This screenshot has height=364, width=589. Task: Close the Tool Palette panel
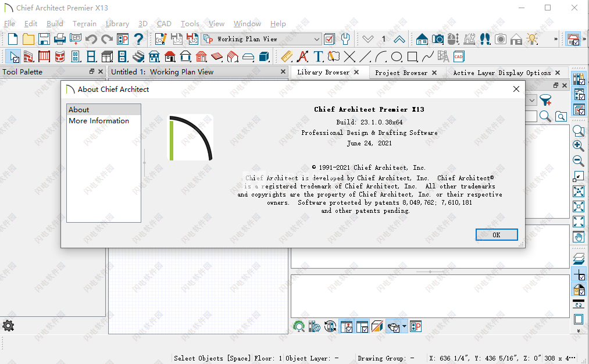pos(100,72)
